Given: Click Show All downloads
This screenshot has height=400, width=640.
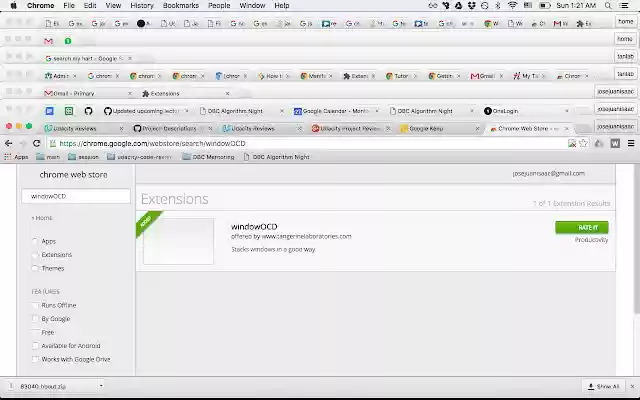Looking at the screenshot, I should pyautogui.click(x=603, y=386).
